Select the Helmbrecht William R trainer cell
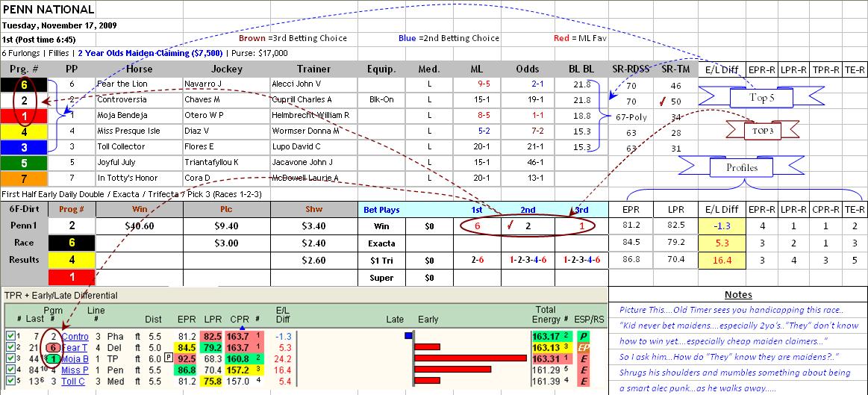Image resolution: width=868 pixels, height=395 pixels. pos(314,115)
